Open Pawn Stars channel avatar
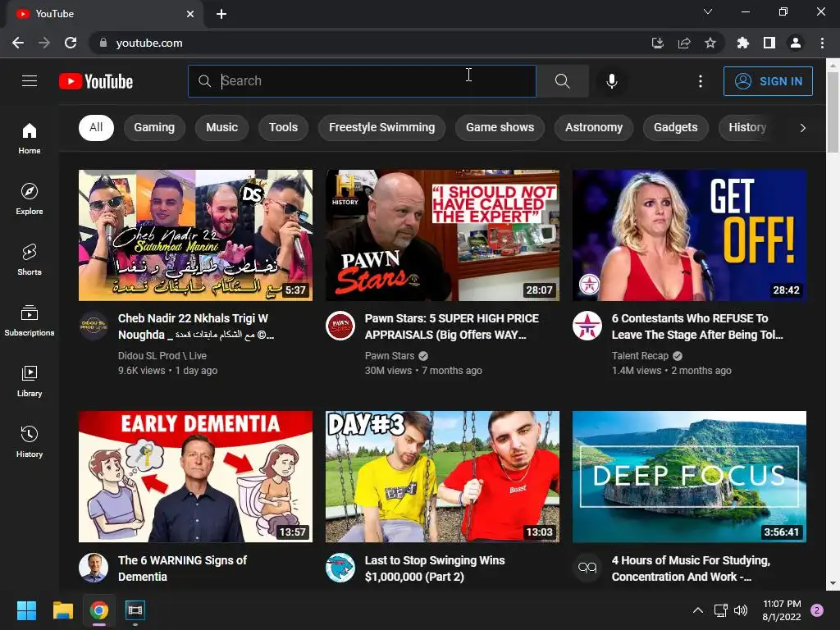The height and width of the screenshot is (630, 840). 340,325
